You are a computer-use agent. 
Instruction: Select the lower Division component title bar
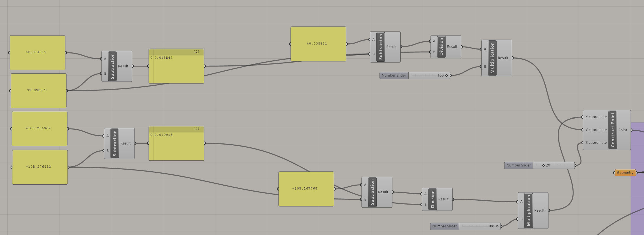pyautogui.click(x=433, y=199)
